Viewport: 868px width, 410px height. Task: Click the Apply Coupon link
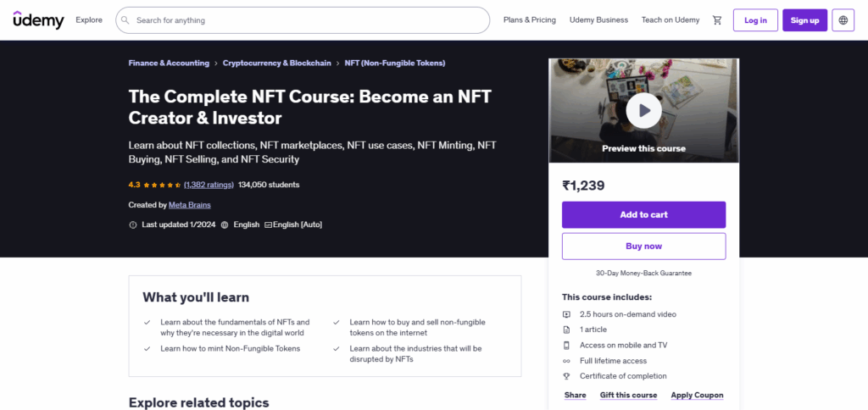pyautogui.click(x=697, y=396)
